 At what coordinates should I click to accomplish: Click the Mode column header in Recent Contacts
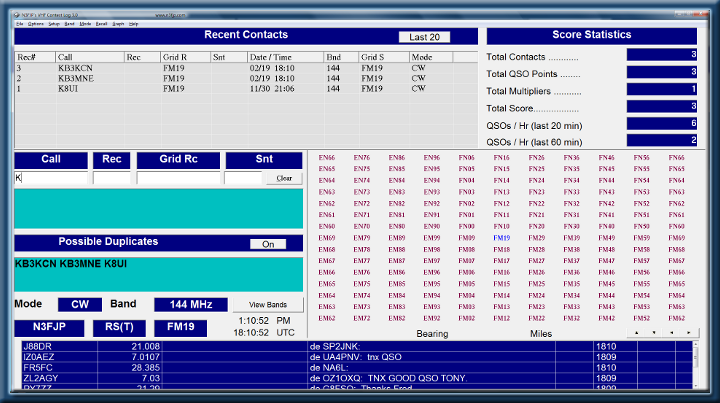(431, 57)
